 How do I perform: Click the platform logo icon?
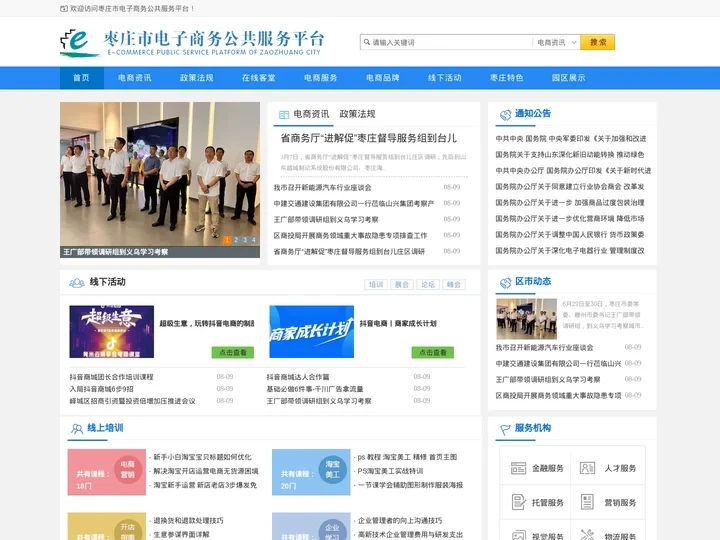[x=79, y=43]
